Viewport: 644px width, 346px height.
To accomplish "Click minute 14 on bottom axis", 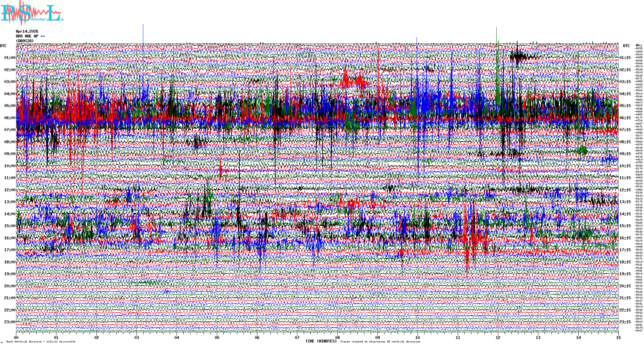I will [x=578, y=337].
